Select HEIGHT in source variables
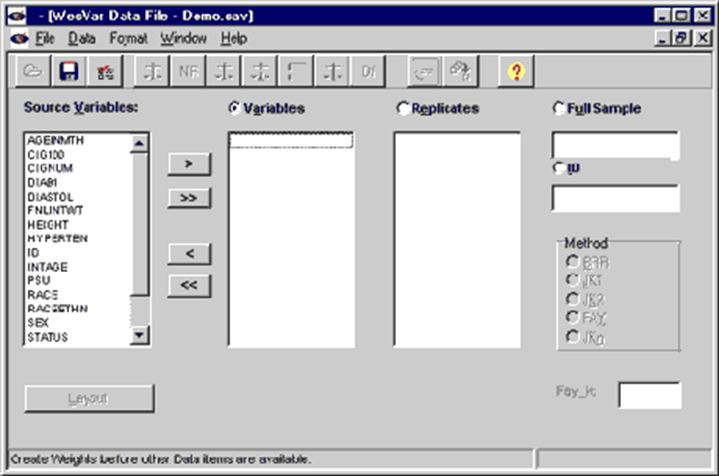The image size is (719, 476). (x=48, y=225)
